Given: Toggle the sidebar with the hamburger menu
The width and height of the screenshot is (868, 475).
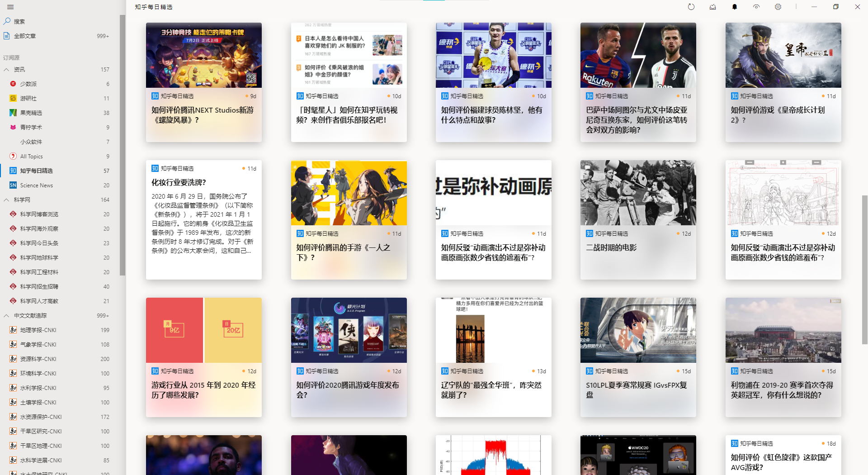Looking at the screenshot, I should click(9, 7).
